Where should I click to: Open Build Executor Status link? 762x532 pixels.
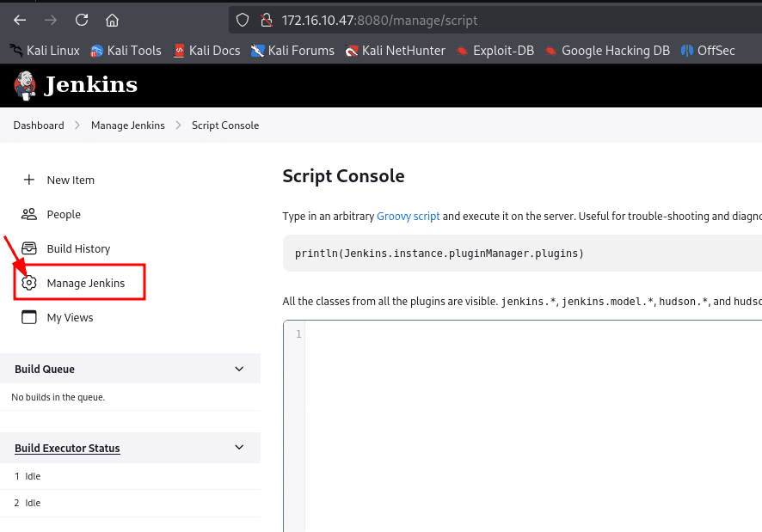coord(67,449)
